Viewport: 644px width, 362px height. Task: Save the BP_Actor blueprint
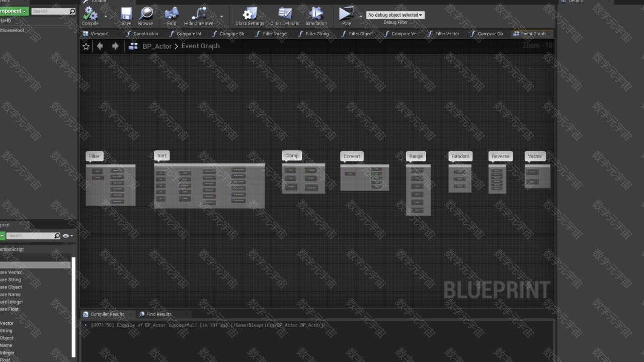click(x=126, y=16)
